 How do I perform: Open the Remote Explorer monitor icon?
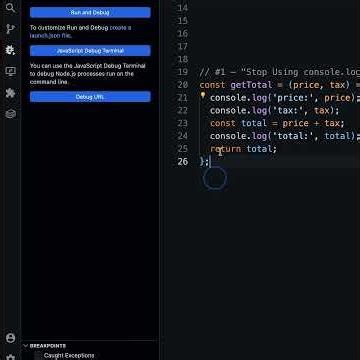(x=10, y=71)
